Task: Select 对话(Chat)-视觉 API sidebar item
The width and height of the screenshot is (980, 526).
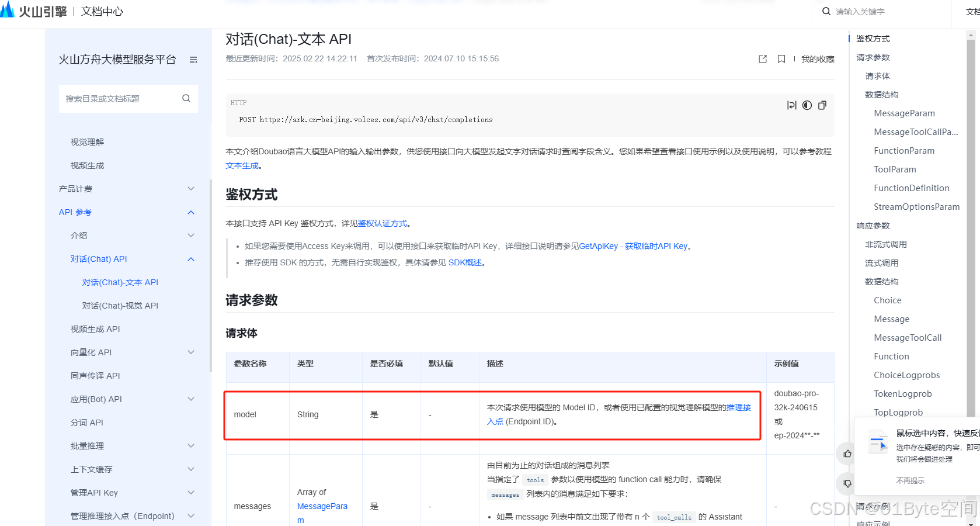Action: (x=120, y=306)
